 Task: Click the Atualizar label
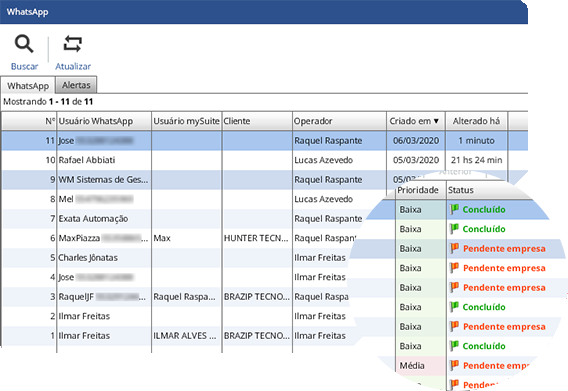point(73,66)
